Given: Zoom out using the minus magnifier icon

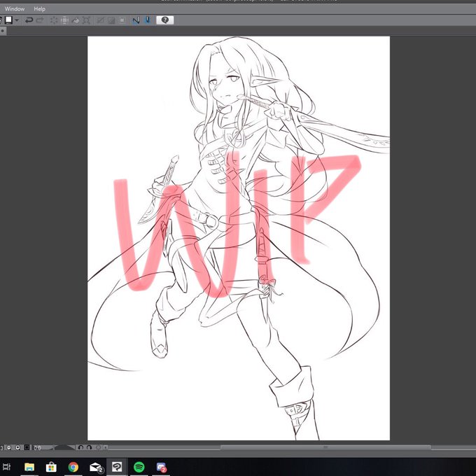Looking at the screenshot, I should coord(8,447).
